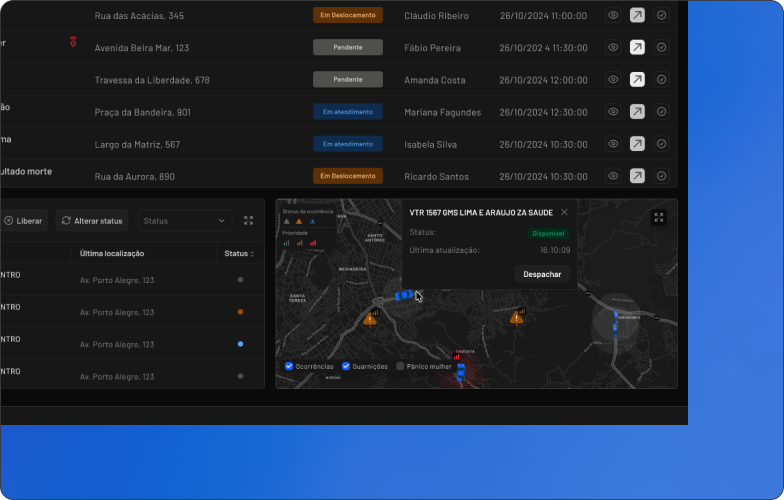Expand the garrison table to fullscreen
Screen dimensions: 784x500
(x=248, y=220)
